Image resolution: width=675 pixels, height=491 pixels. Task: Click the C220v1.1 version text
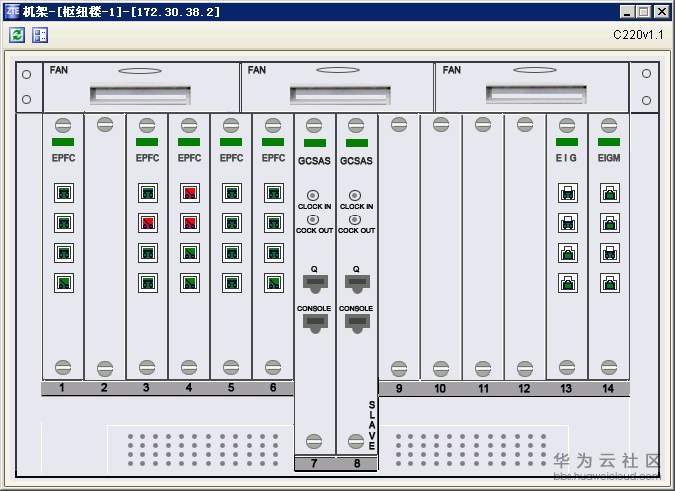coord(638,35)
